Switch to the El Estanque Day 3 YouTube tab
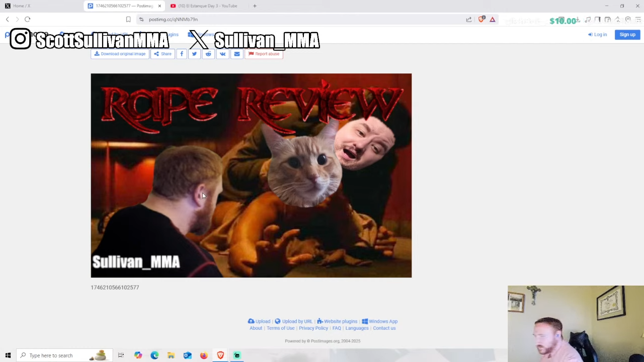The width and height of the screenshot is (644, 362). coord(207,6)
